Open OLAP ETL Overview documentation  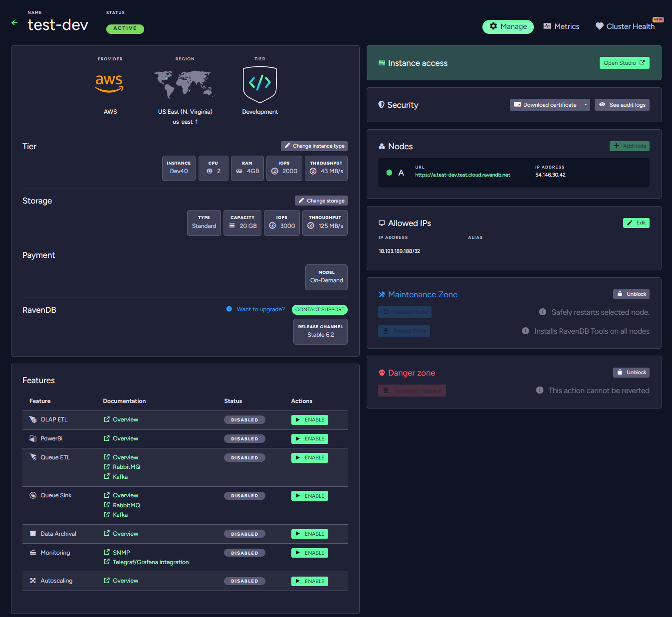121,419
